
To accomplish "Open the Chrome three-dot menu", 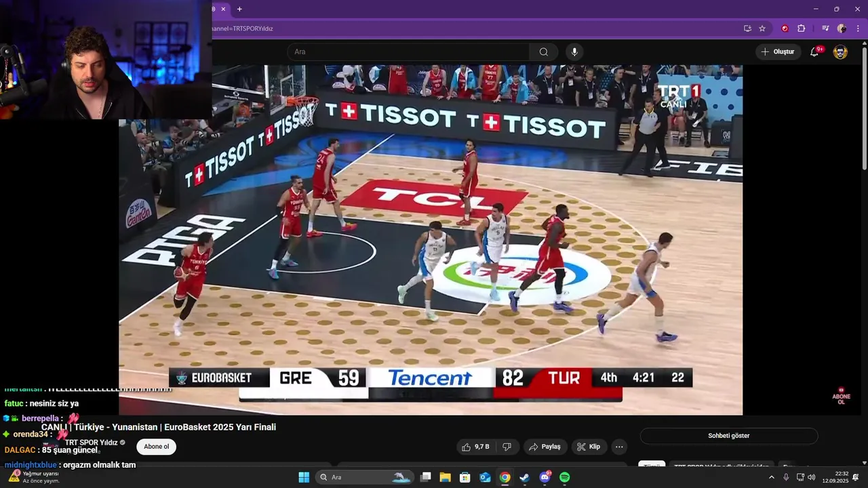I will pos(858,28).
